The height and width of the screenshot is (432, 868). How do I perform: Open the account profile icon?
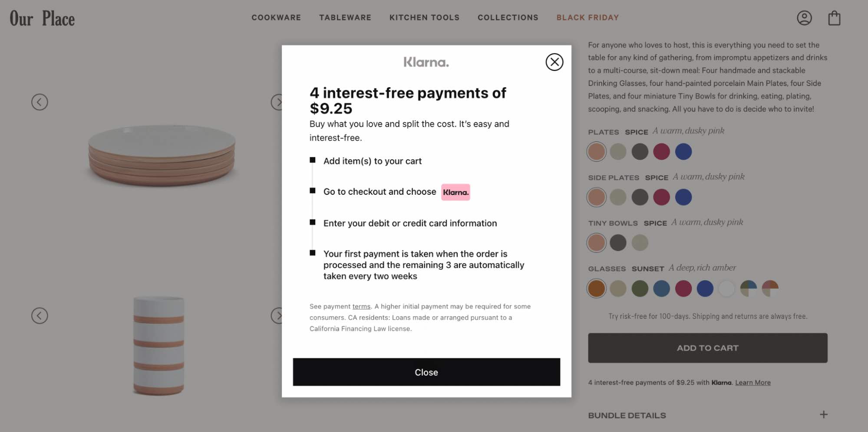pos(804,18)
